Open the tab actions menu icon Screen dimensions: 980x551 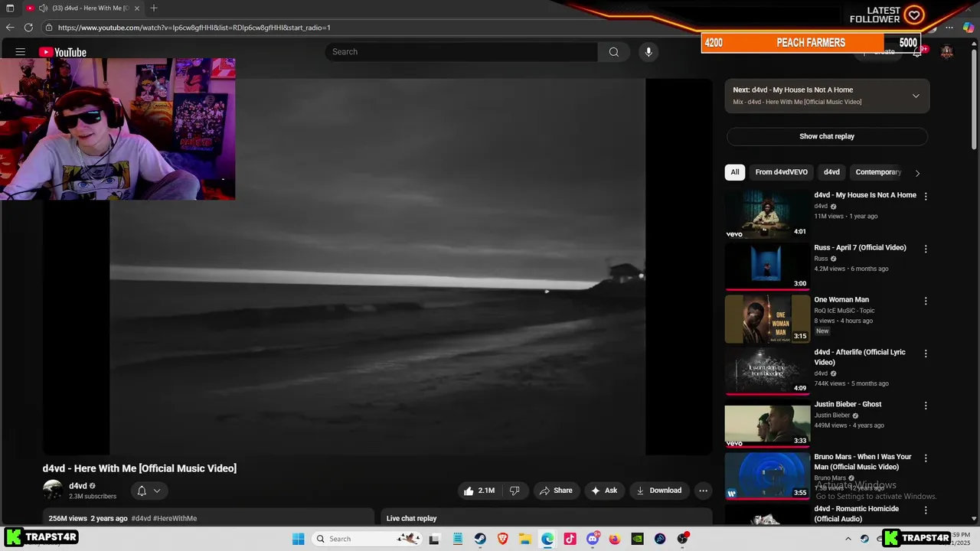(10, 8)
